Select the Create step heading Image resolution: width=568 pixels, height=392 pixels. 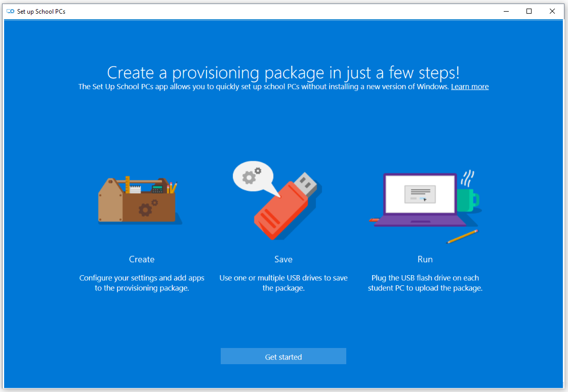[x=142, y=259]
